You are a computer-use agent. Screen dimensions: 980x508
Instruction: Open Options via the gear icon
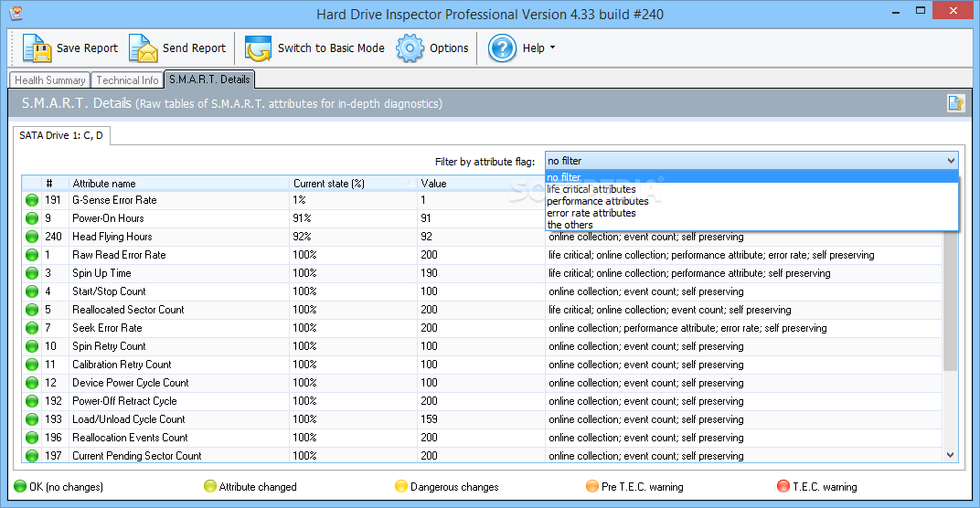pos(410,48)
